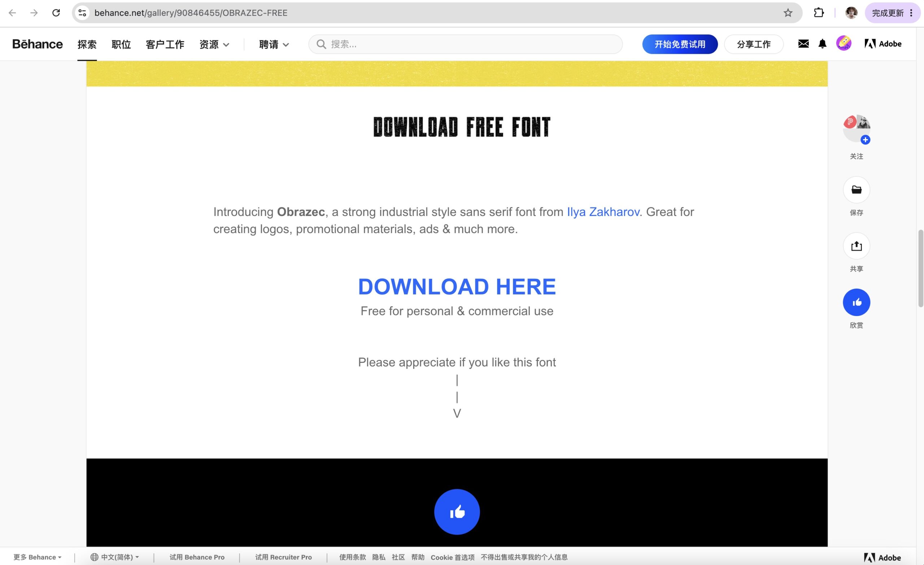Open 隐私 footer link
Viewport: 924px width, 565px height.
(x=379, y=557)
